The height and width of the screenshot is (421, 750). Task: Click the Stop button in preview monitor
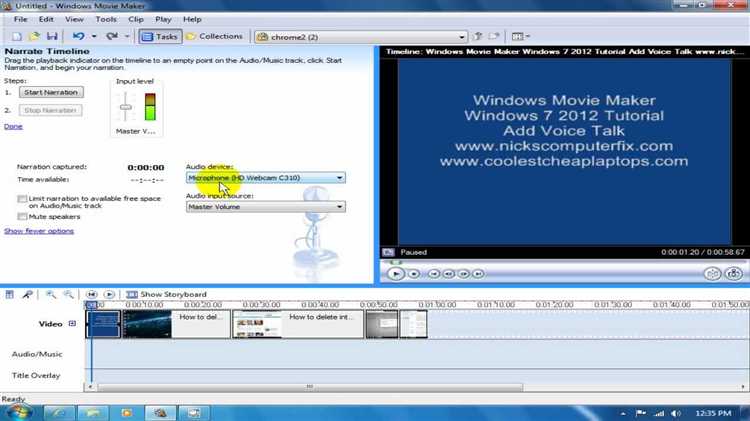[x=414, y=274]
